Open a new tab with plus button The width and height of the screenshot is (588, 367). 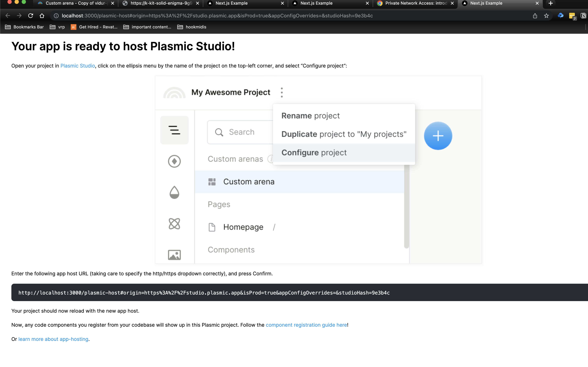[551, 3]
